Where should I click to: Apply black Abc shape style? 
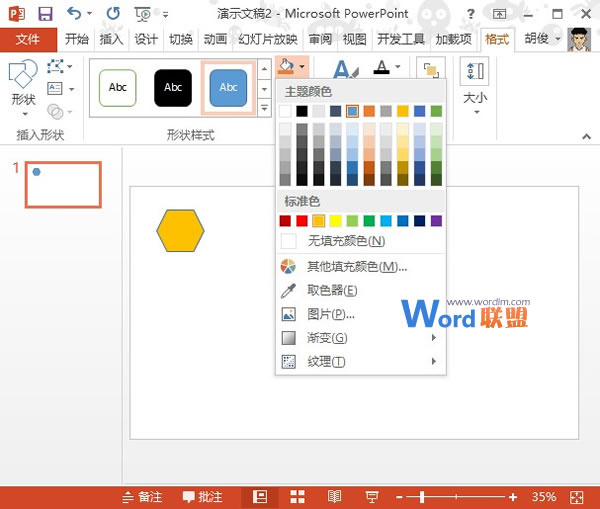pyautogui.click(x=173, y=88)
